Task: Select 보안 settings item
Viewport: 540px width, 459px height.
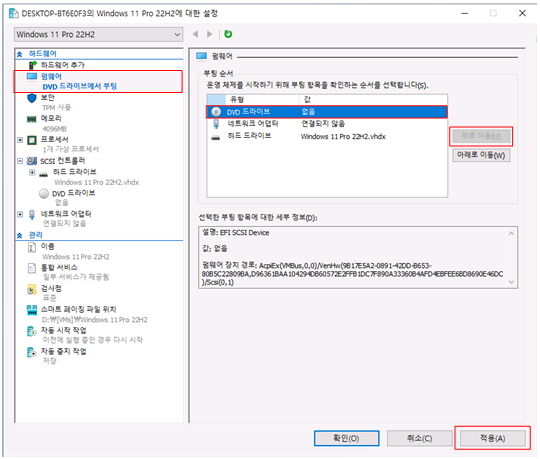Action: pos(48,98)
